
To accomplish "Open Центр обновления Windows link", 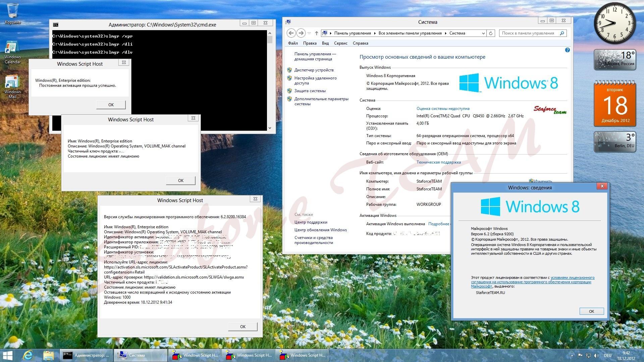I will [320, 230].
